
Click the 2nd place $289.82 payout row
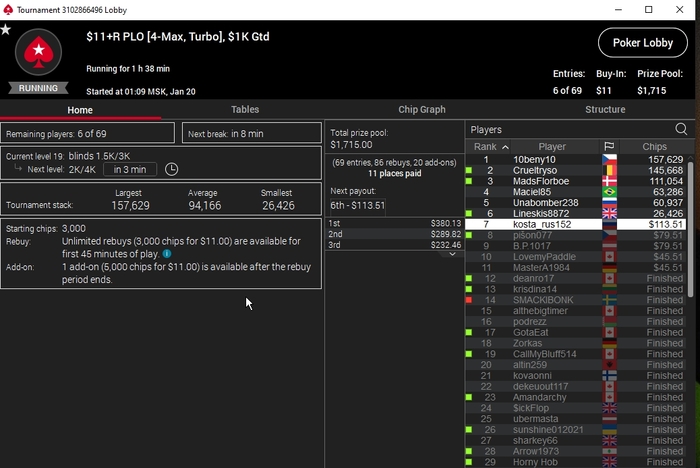395,234
